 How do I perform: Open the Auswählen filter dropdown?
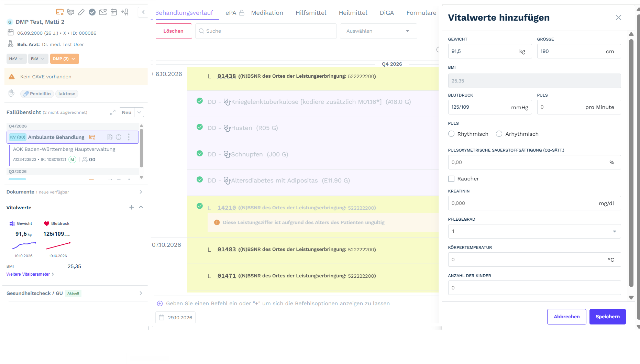coord(378,31)
